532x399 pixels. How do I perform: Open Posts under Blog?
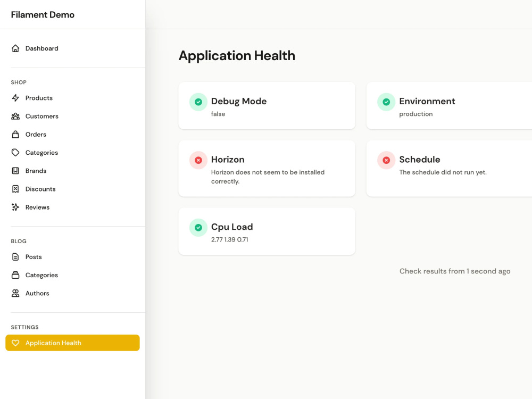[x=72, y=257]
